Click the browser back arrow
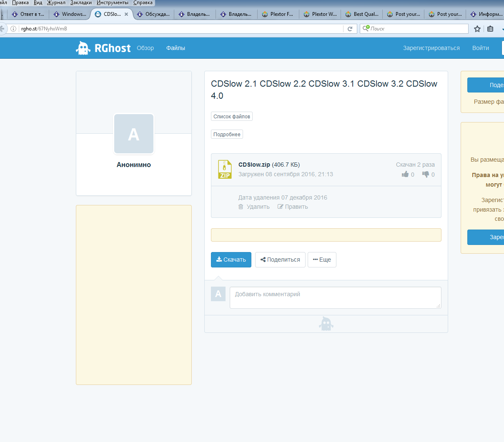Viewport: 504px width, 442px height. (x=3, y=29)
